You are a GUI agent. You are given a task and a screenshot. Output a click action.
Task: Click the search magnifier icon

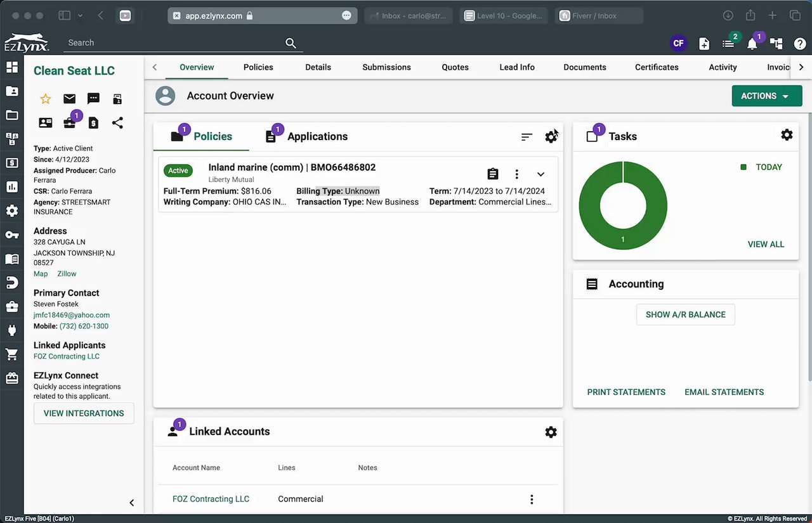tap(291, 43)
